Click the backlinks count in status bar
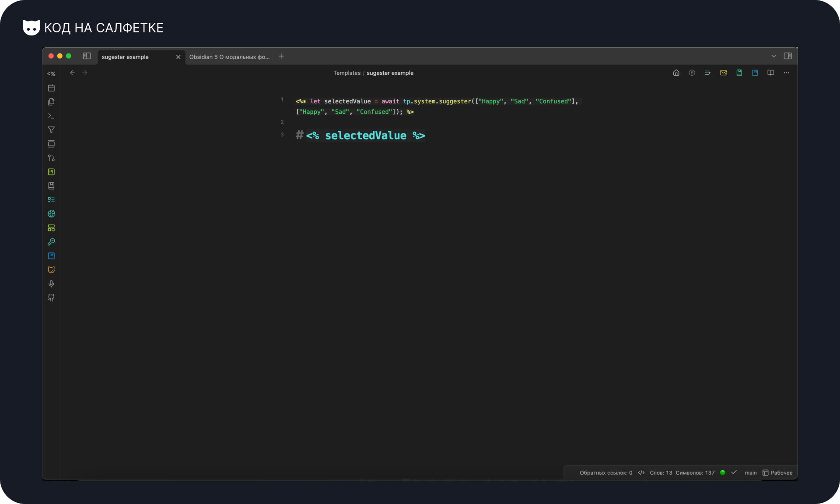840x504 pixels. click(606, 473)
